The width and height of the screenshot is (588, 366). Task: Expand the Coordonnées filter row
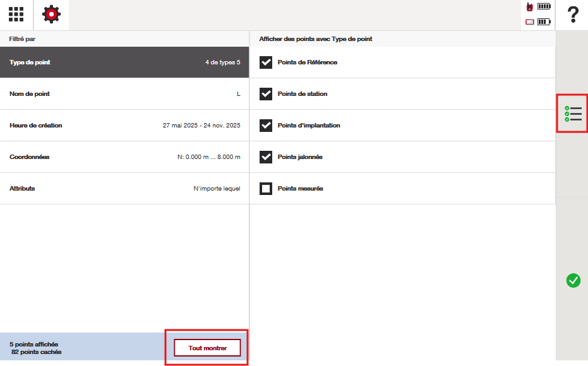coord(124,157)
